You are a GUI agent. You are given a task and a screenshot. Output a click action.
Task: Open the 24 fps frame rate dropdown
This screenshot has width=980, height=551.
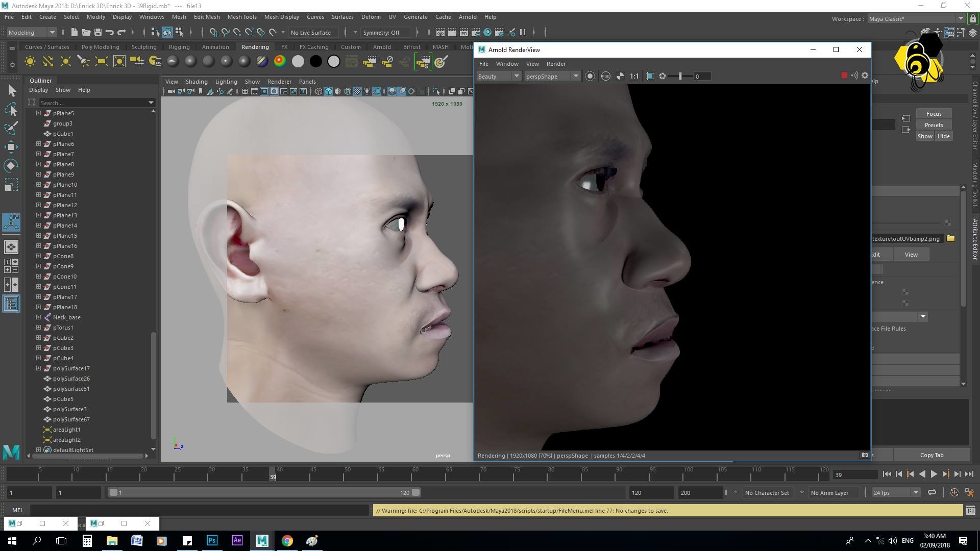click(896, 492)
